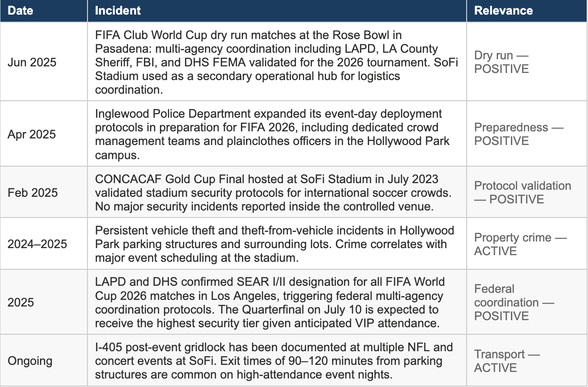Select the Jun 2025 date cell
The image size is (588, 387).
point(31,62)
